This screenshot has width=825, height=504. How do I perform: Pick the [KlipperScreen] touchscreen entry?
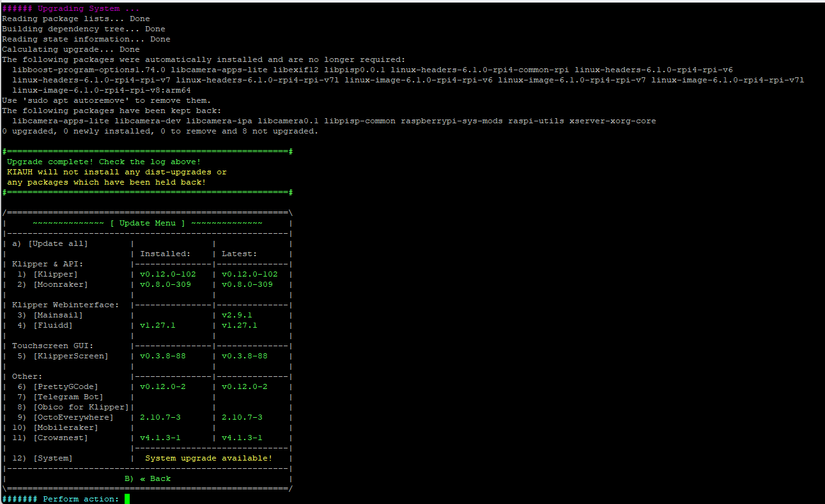point(70,356)
